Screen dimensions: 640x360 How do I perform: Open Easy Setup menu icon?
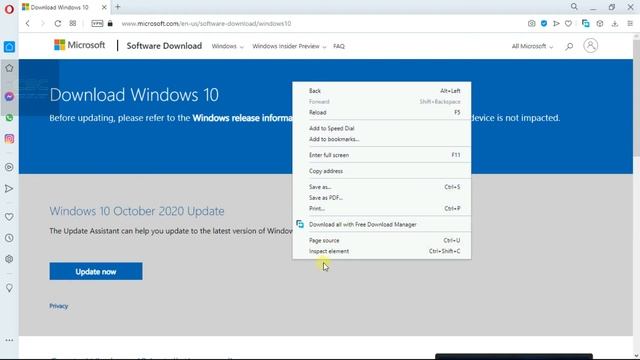pyautogui.click(x=630, y=24)
